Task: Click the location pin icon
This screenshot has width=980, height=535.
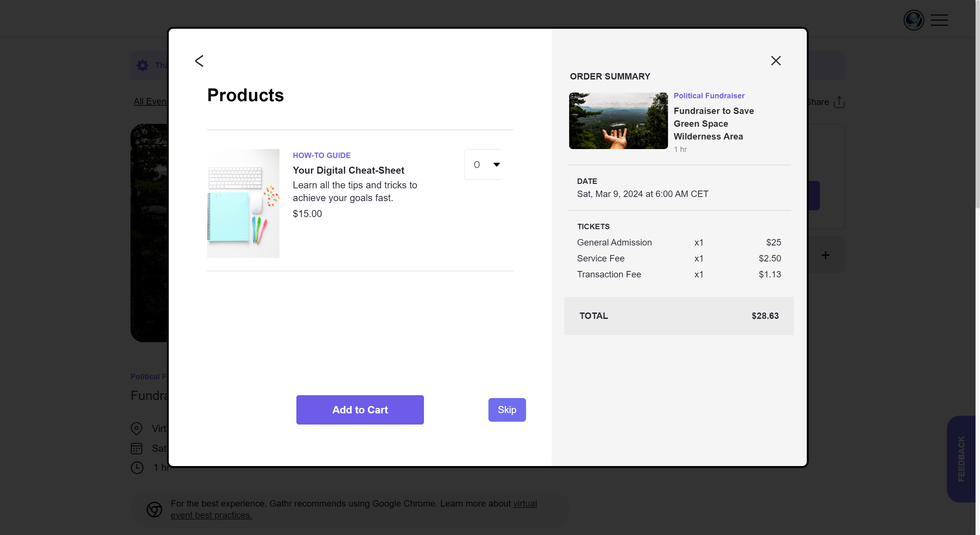Action: (x=137, y=428)
